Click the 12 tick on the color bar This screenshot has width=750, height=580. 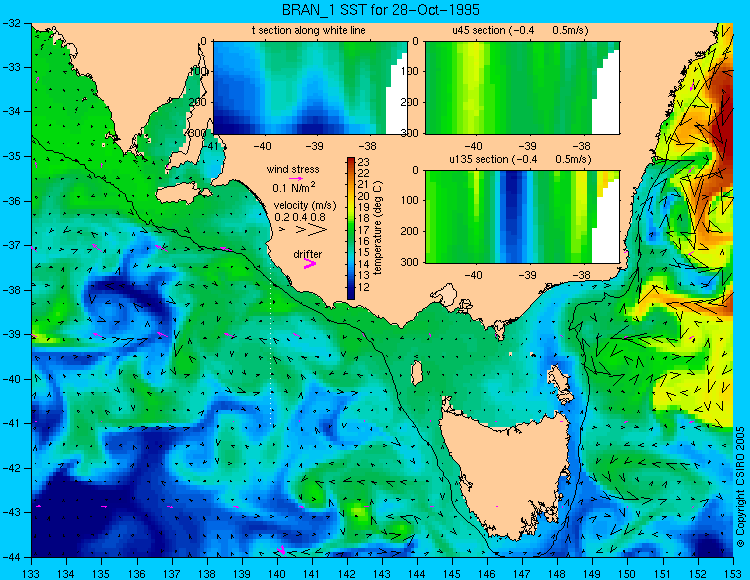click(364, 287)
